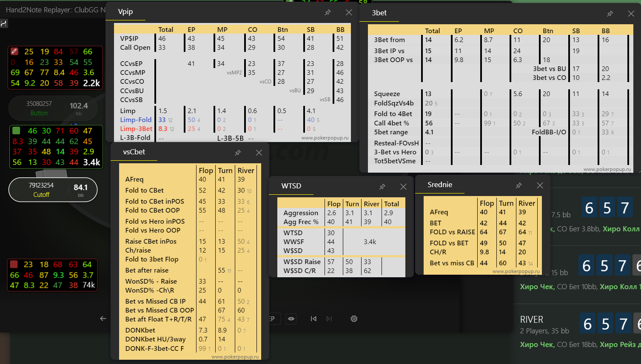
Task: Click the FoldSqzVs4b row label
Action: point(394,103)
